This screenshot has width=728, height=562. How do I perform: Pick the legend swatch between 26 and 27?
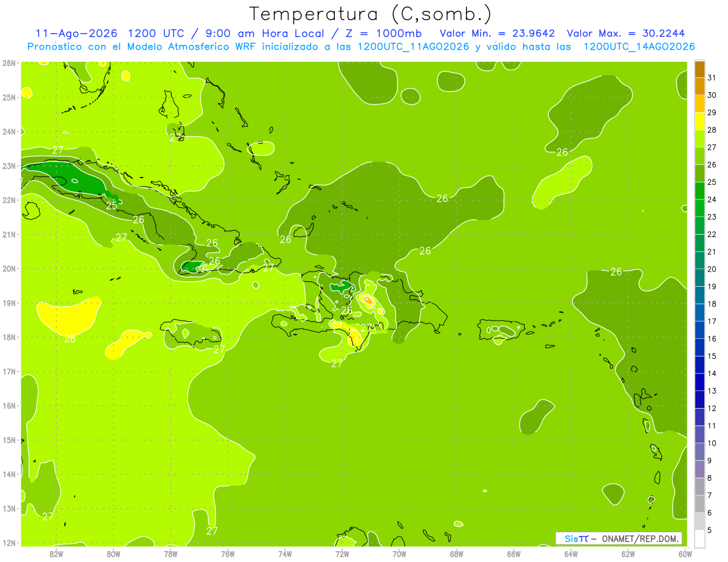tap(699, 156)
